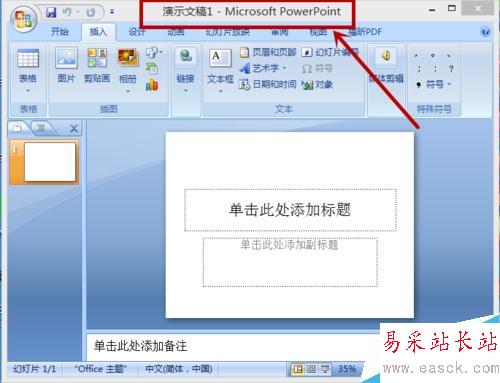
Task: Open zoom dialog via 35% level
Action: point(347,369)
